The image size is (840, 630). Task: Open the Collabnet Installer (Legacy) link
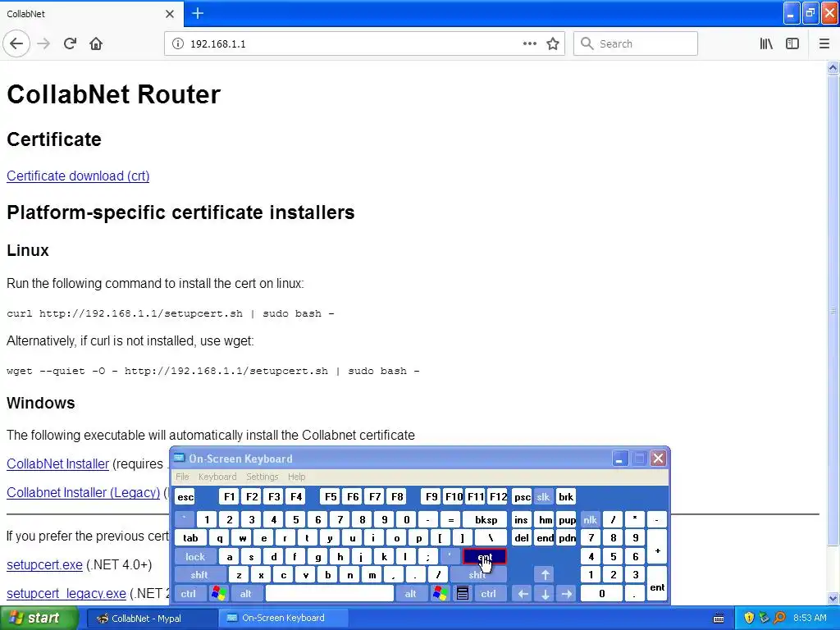(x=84, y=492)
